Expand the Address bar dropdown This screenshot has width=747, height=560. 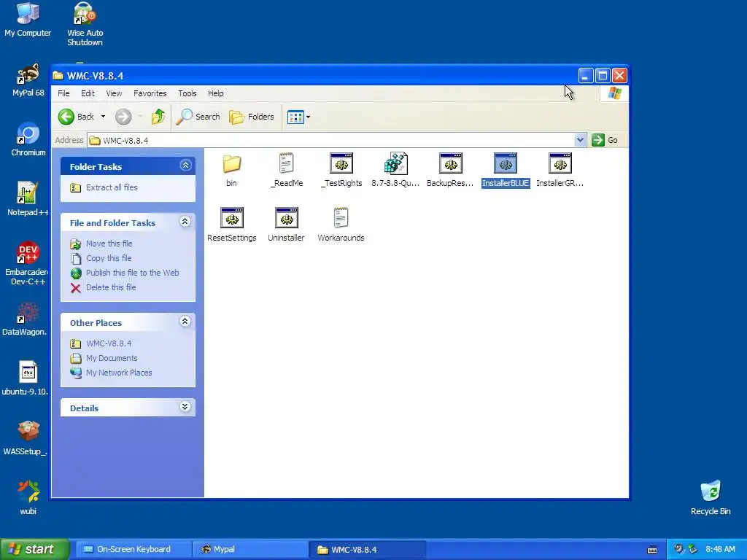click(x=580, y=140)
